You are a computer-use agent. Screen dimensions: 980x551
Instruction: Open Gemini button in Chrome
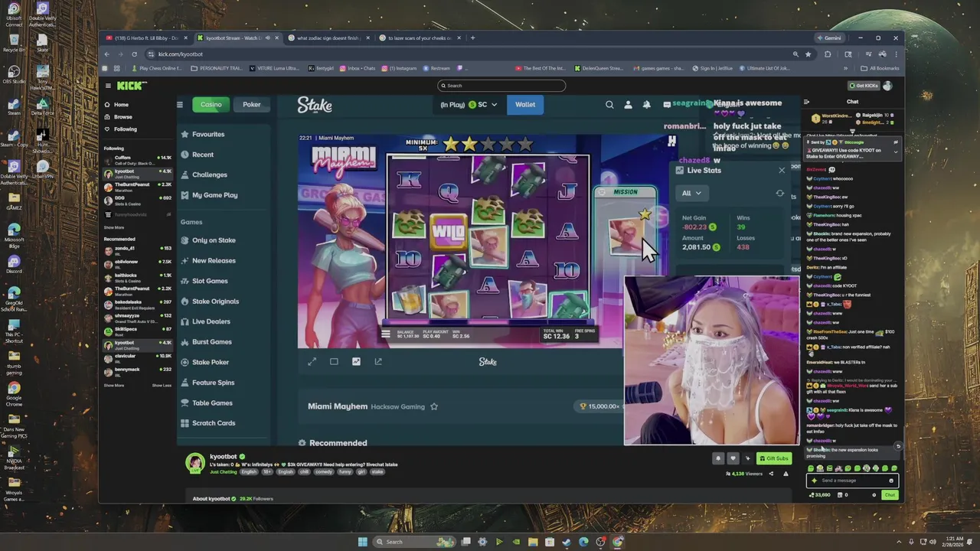(829, 37)
